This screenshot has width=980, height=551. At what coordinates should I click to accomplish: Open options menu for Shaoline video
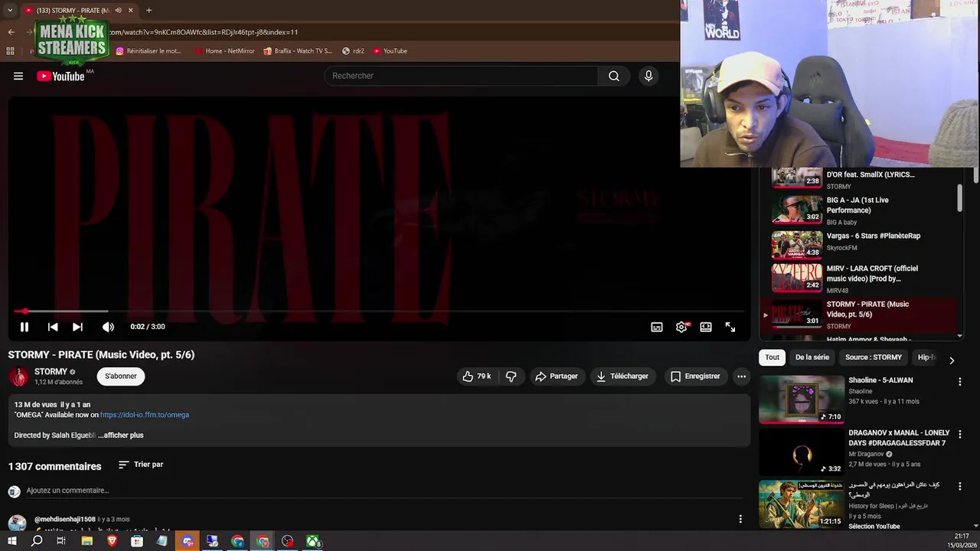click(960, 381)
